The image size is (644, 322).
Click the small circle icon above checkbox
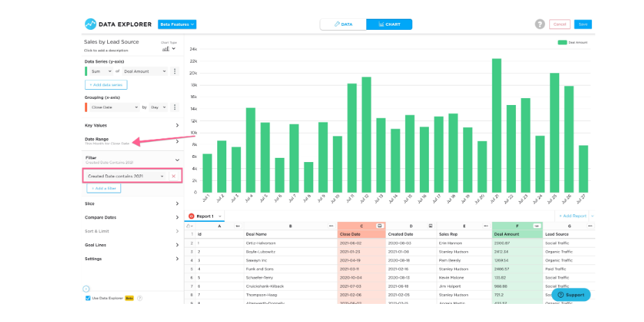(x=86, y=289)
